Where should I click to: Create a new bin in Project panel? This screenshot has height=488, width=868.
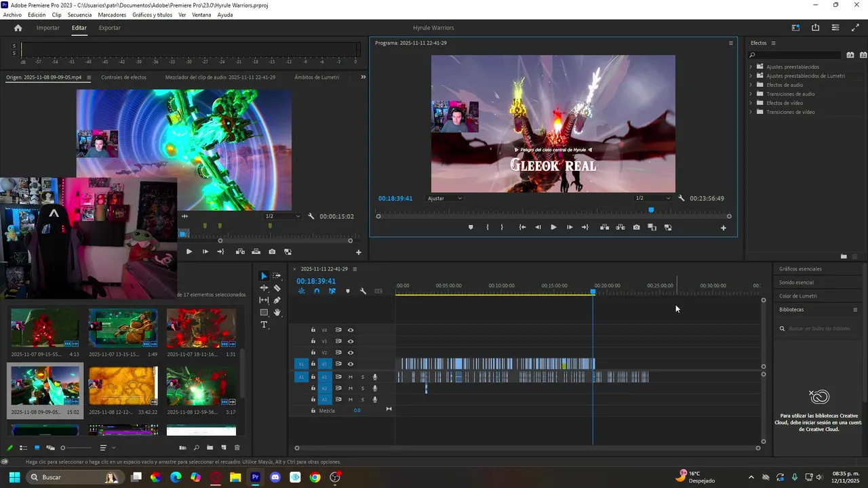pyautogui.click(x=210, y=448)
